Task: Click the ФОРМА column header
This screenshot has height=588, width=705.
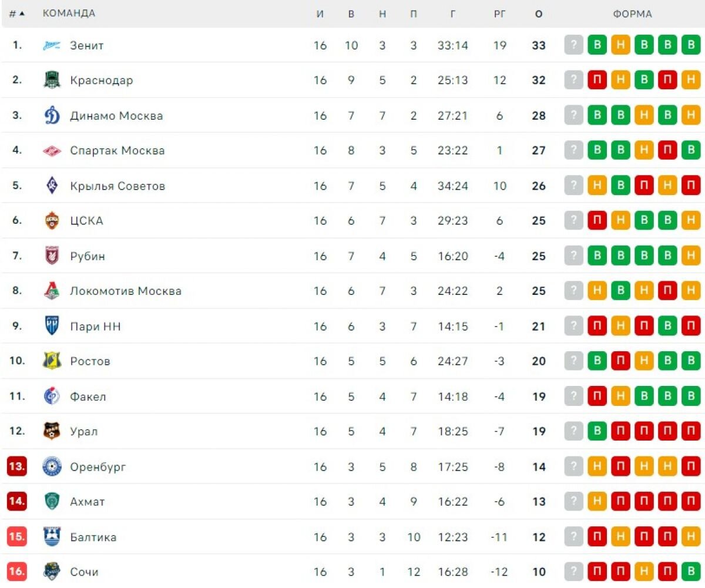Action: pos(633,14)
